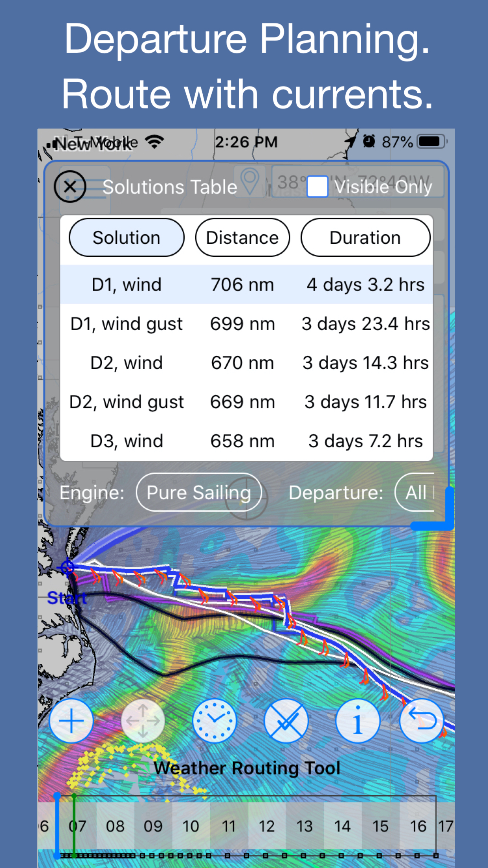Tap the undo arrow icon
Viewport: 488px width, 868px height.
point(422,721)
